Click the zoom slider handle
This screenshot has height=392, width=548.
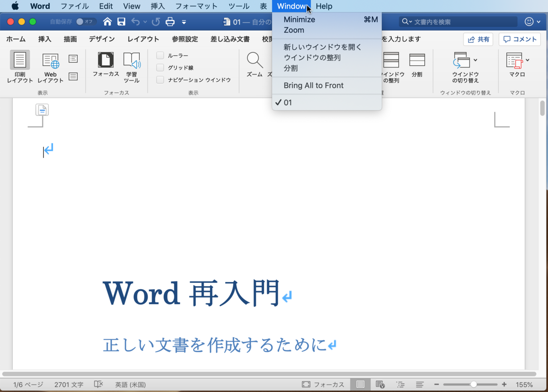(x=474, y=385)
